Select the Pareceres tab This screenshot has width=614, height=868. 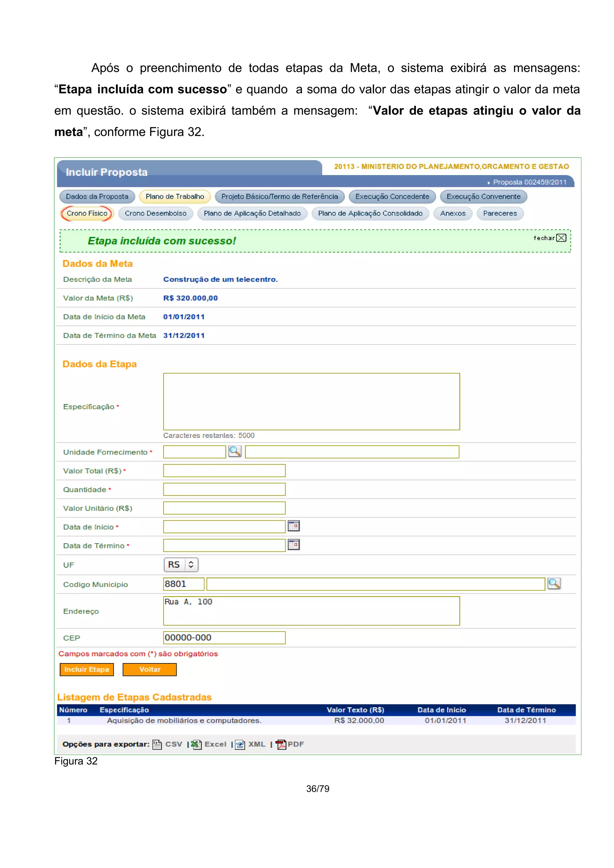tap(500, 214)
